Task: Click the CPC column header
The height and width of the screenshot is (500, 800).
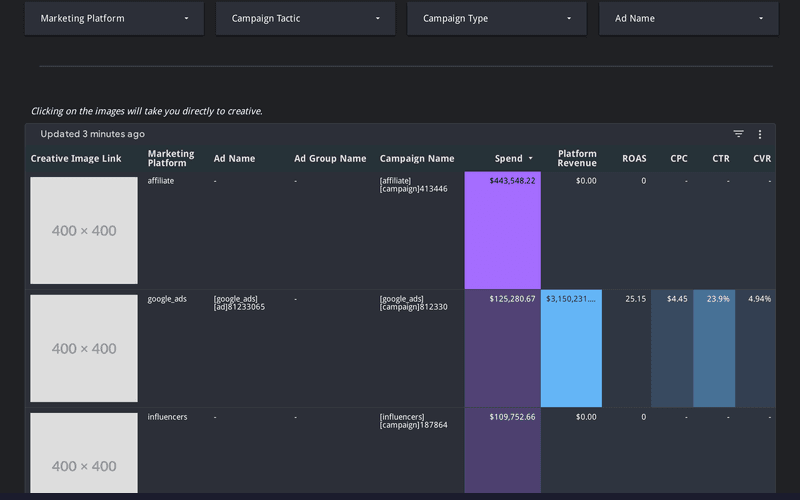Action: [x=679, y=158]
